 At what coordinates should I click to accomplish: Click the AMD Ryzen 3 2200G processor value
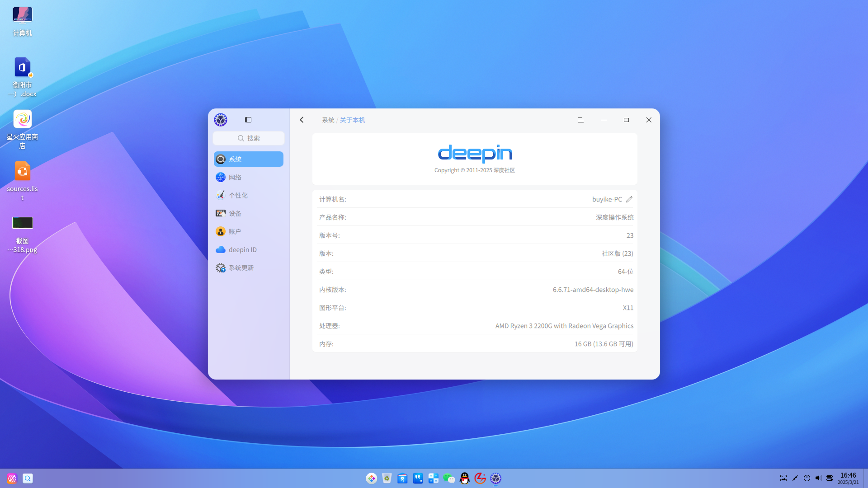pyautogui.click(x=564, y=326)
